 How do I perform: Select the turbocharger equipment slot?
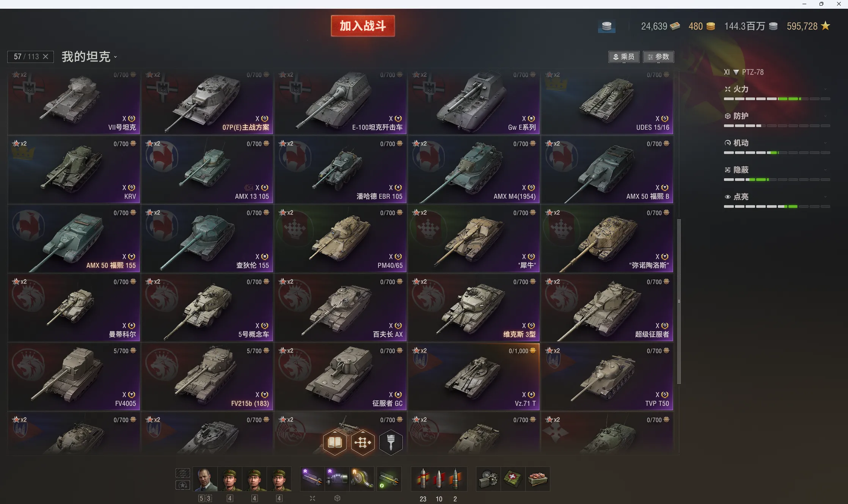tap(361, 479)
